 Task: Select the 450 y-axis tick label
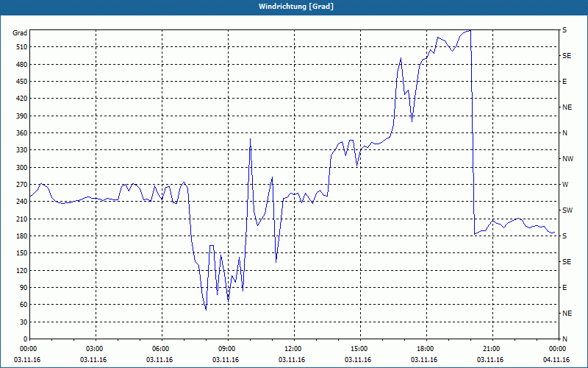22,82
